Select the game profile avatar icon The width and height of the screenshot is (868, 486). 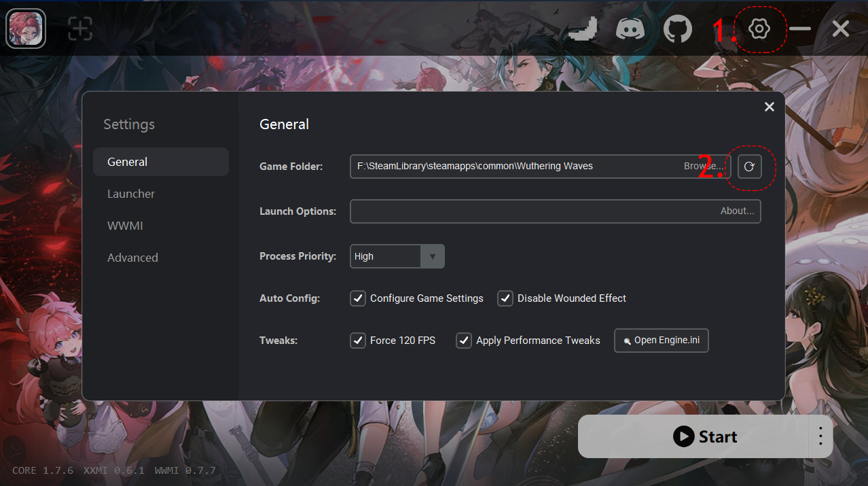pos(26,29)
